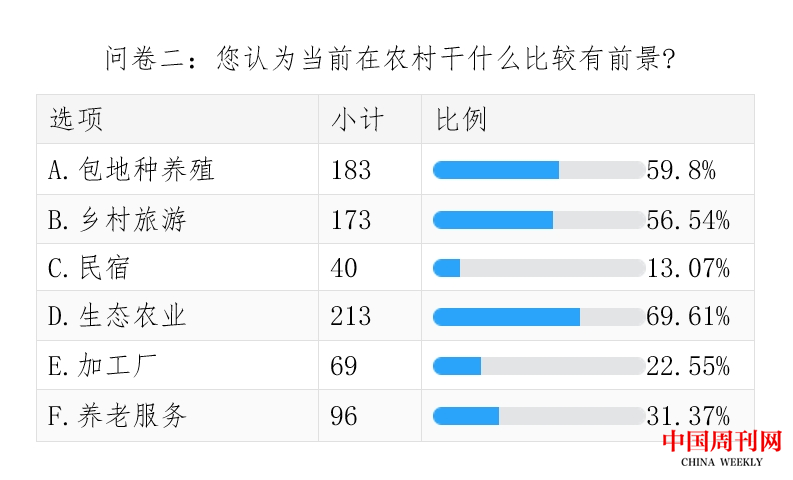
Task: Click the 比例 column header
Action: coord(461,120)
